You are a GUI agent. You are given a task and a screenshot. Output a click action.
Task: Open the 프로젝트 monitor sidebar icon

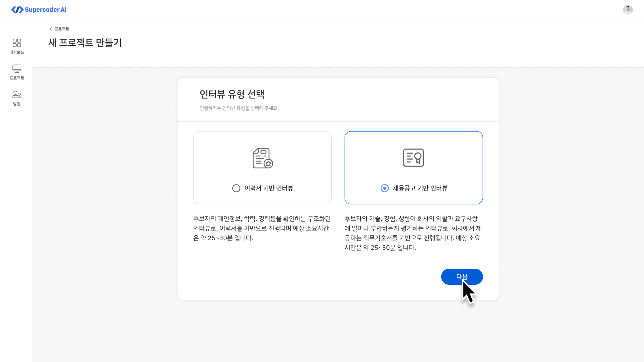coord(17,69)
